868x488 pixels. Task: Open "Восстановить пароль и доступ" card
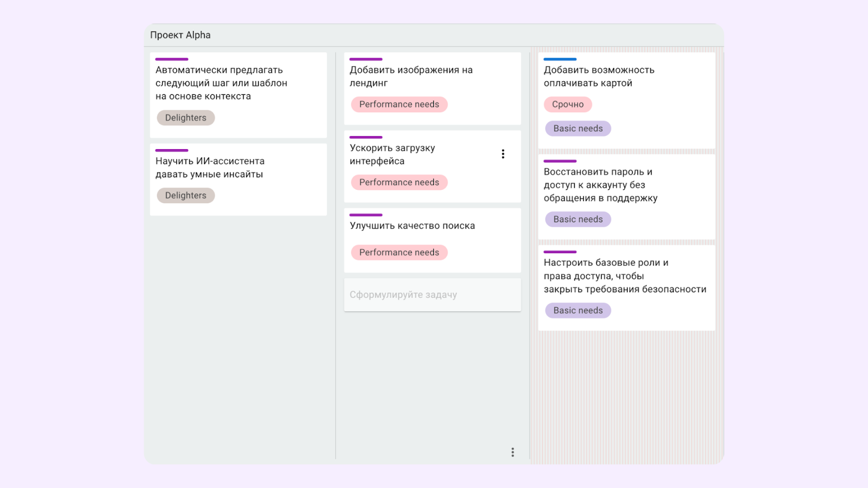(600, 185)
